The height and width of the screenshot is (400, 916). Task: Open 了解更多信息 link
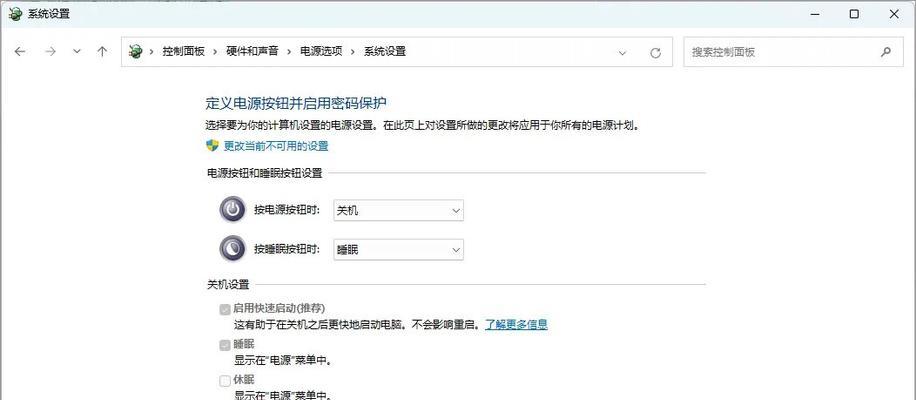516,324
